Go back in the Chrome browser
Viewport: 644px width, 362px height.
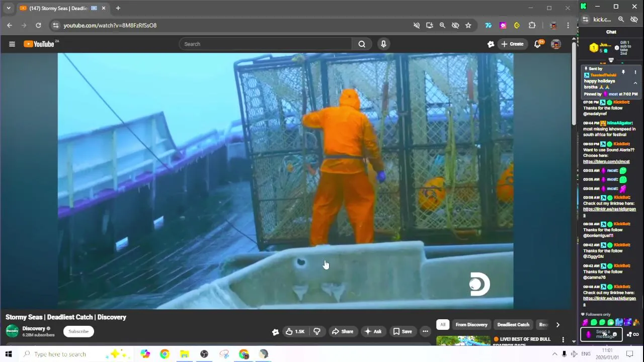[x=10, y=25]
